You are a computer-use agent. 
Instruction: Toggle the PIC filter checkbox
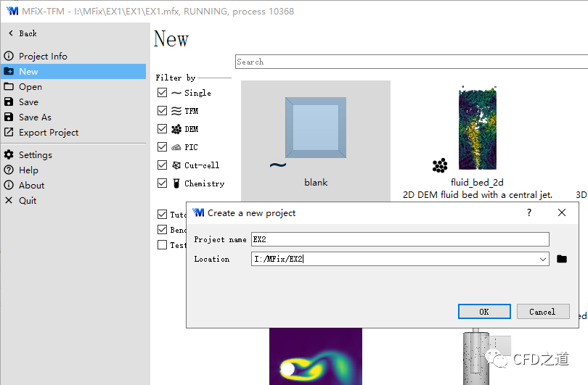pyautogui.click(x=162, y=146)
